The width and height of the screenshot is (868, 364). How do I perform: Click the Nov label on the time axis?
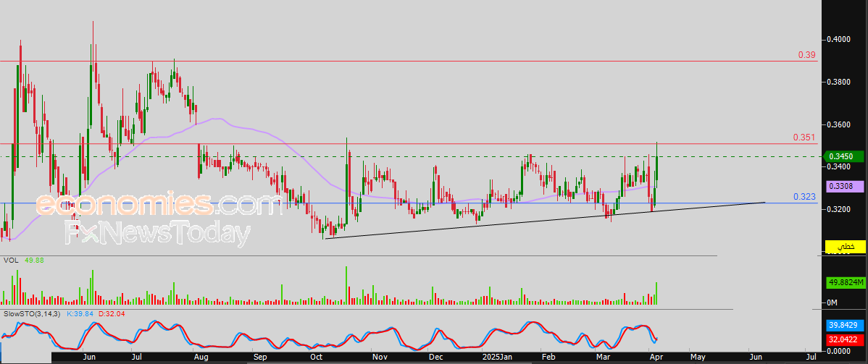[379, 357]
